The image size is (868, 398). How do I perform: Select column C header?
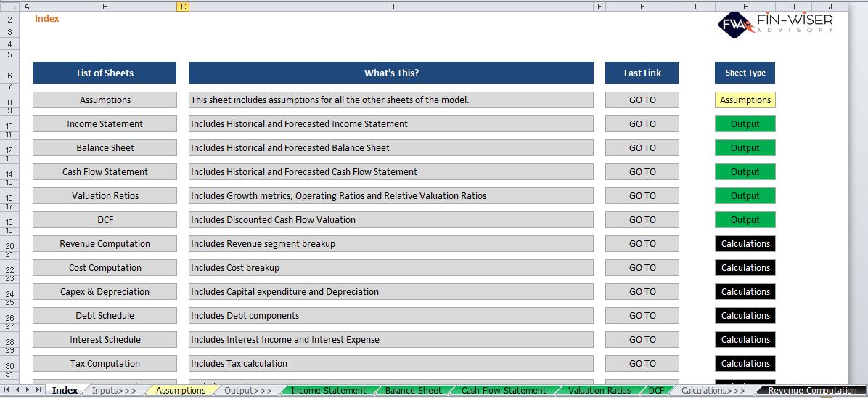[x=183, y=6]
